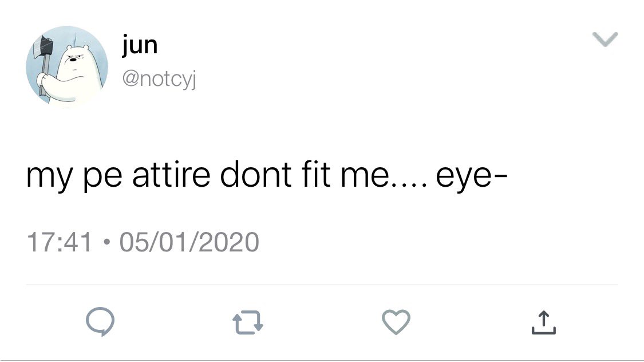
Task: Reply to the pe attire tweet
Action: pyautogui.click(x=101, y=322)
